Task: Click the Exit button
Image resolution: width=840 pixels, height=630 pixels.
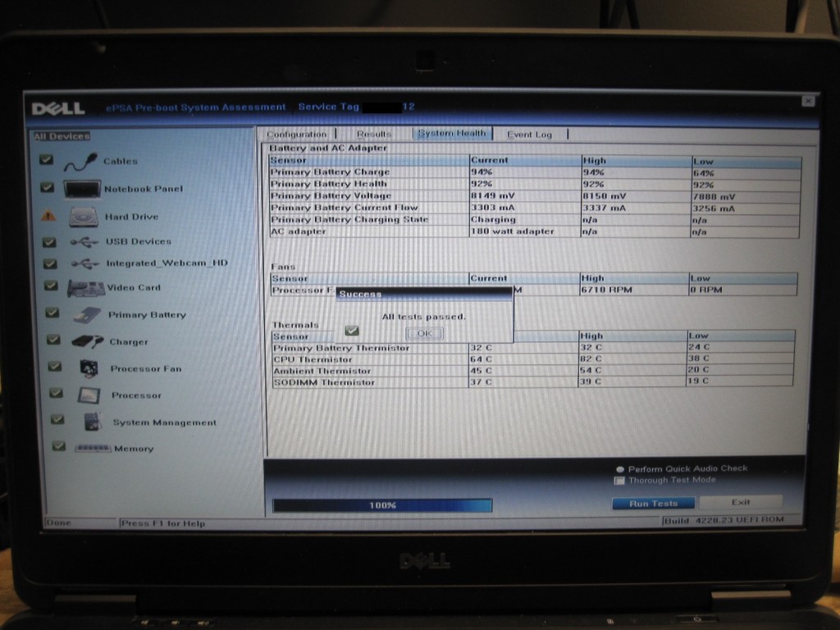Action: point(740,502)
